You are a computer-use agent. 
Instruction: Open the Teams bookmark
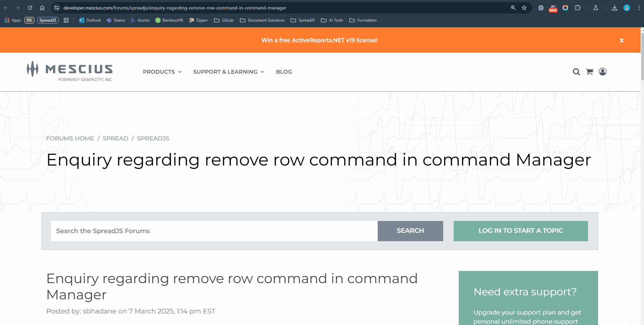(116, 20)
